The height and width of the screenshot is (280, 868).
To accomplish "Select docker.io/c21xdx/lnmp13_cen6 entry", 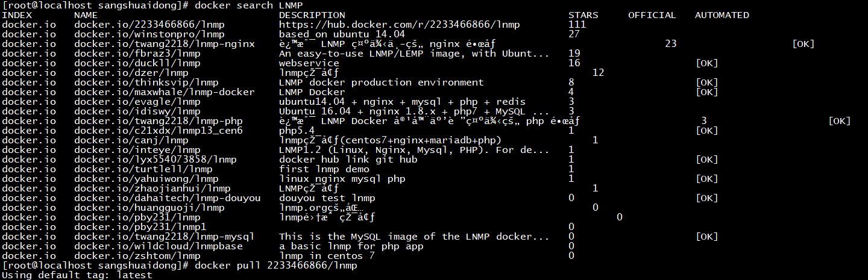I will 158,131.
